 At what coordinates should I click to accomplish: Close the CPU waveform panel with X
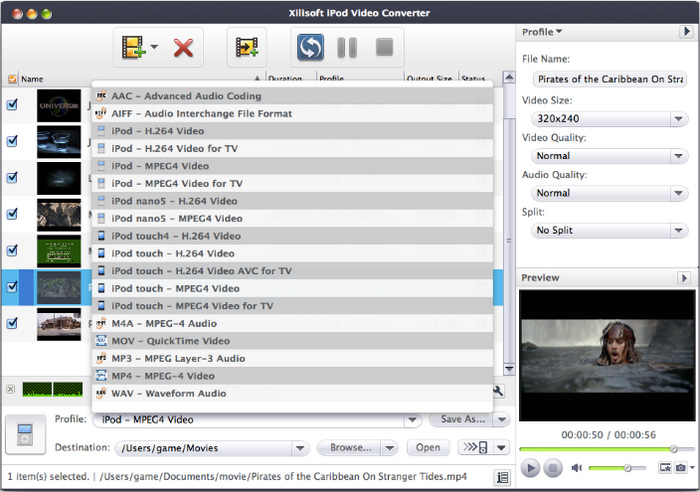point(11,389)
